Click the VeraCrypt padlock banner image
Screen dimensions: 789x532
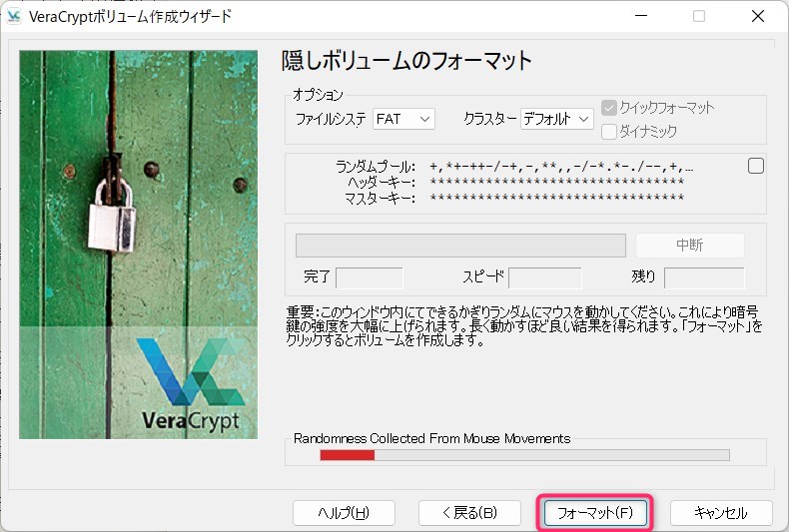139,245
